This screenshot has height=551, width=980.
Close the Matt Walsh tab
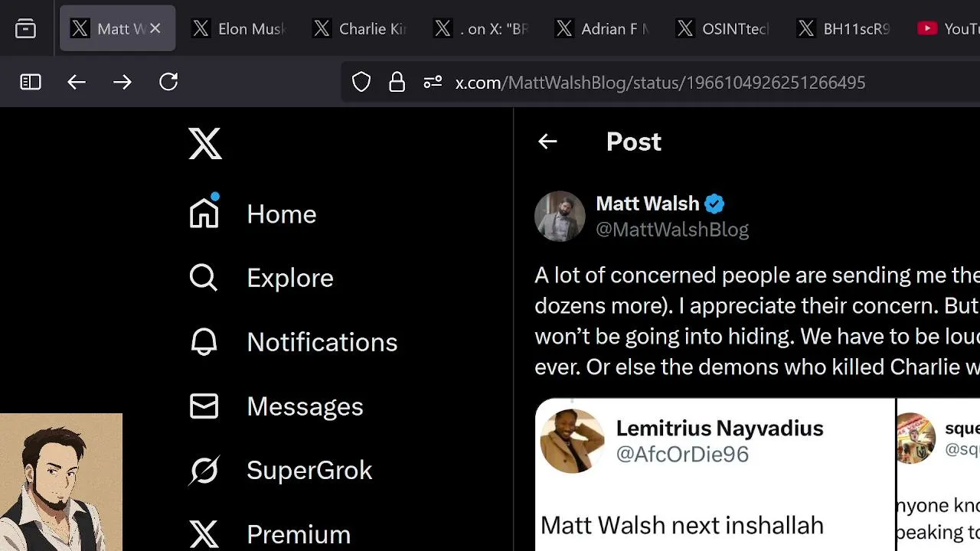(x=155, y=28)
